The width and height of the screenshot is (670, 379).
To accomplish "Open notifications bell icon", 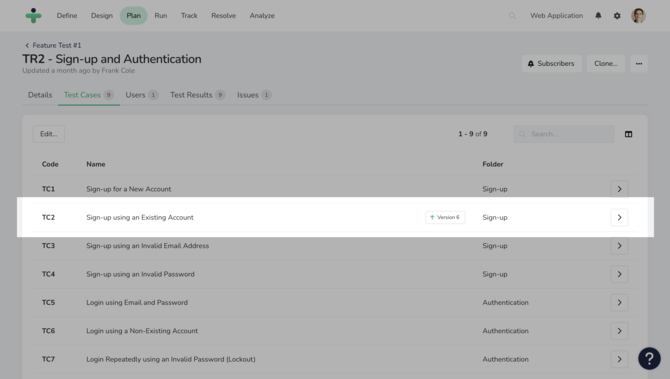I will coord(598,16).
